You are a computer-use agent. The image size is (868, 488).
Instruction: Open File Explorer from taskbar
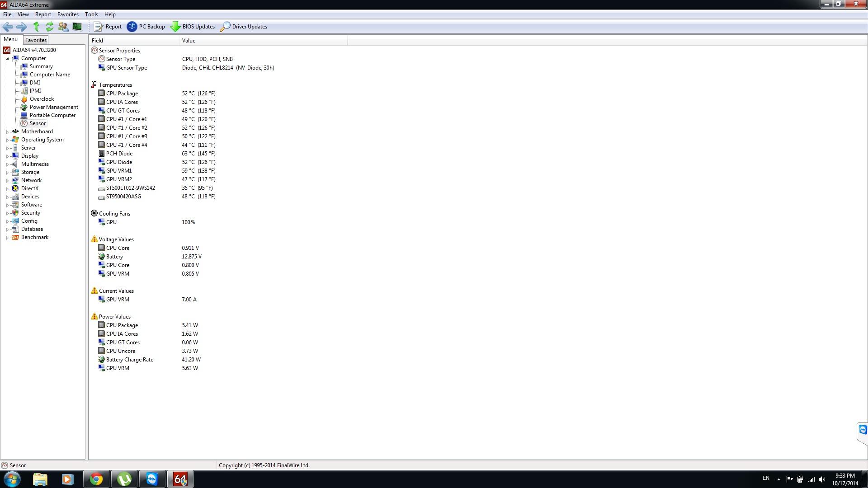tap(40, 479)
